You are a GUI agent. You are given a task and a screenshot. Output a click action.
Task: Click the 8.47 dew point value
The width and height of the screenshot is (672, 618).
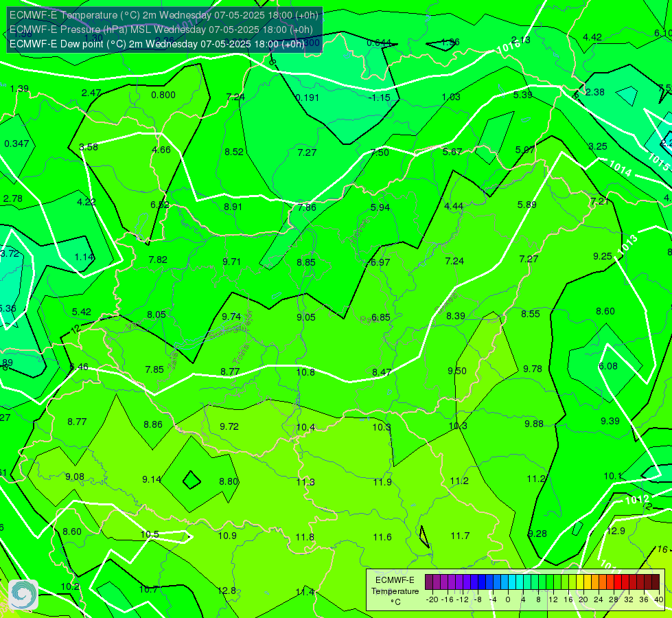(382, 372)
